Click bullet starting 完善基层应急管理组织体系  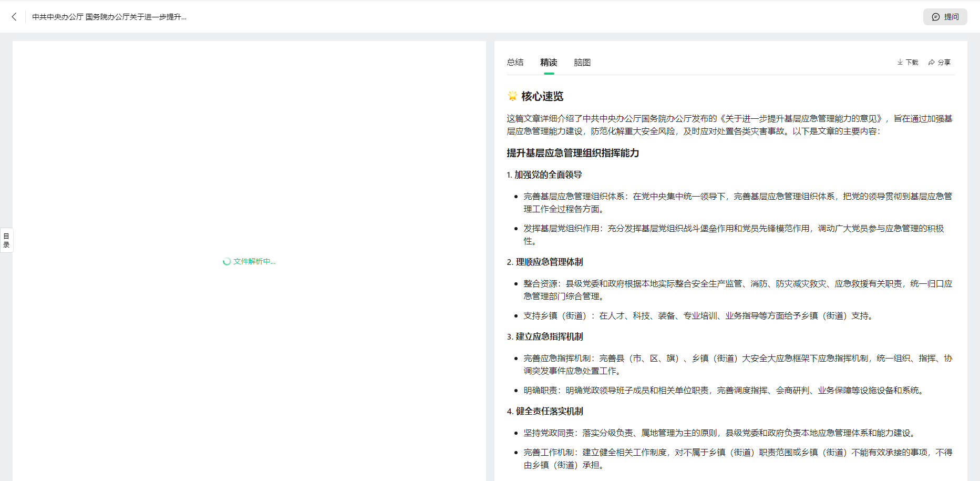click(738, 202)
